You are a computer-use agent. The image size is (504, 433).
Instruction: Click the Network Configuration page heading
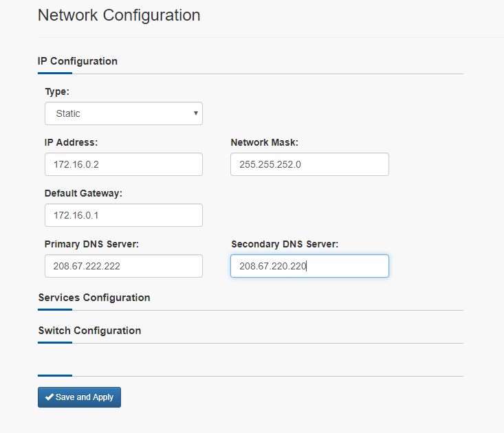(119, 15)
